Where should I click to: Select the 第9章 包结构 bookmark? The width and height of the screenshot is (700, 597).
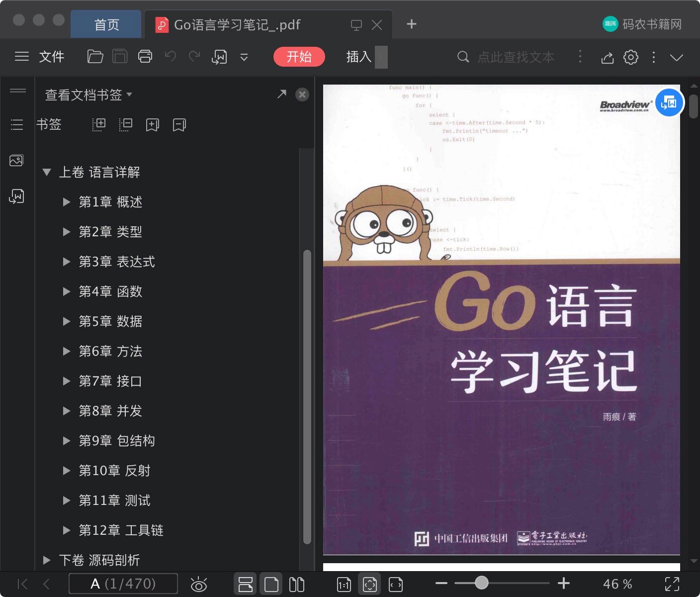point(117,441)
